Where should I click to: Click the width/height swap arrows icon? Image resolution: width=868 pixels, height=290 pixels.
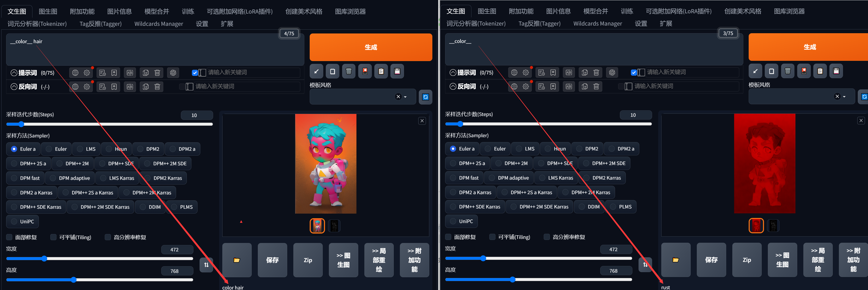[206, 265]
